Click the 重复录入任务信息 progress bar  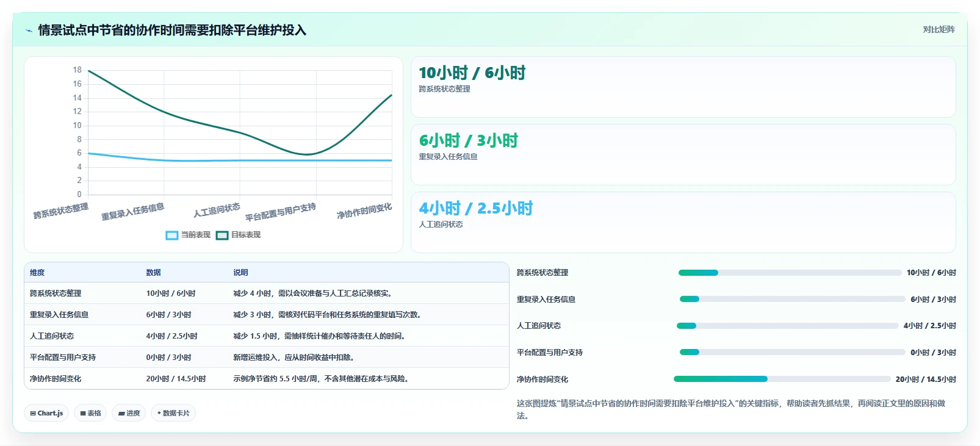pos(792,299)
